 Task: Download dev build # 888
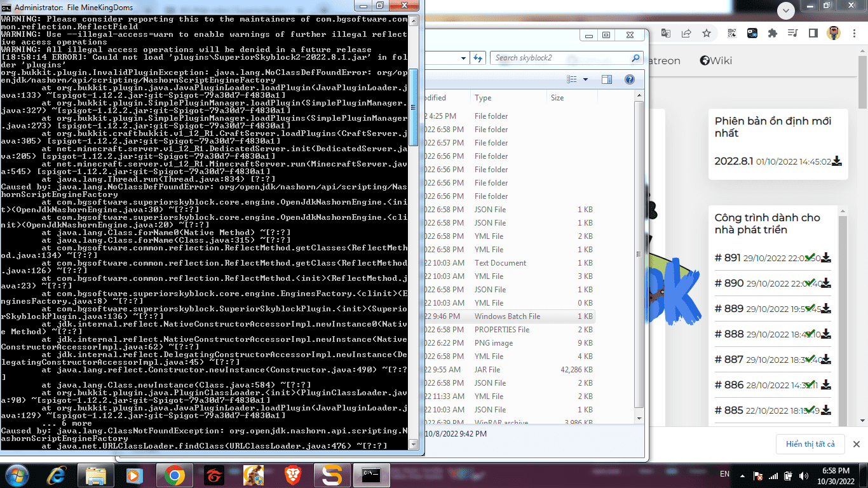click(x=826, y=334)
